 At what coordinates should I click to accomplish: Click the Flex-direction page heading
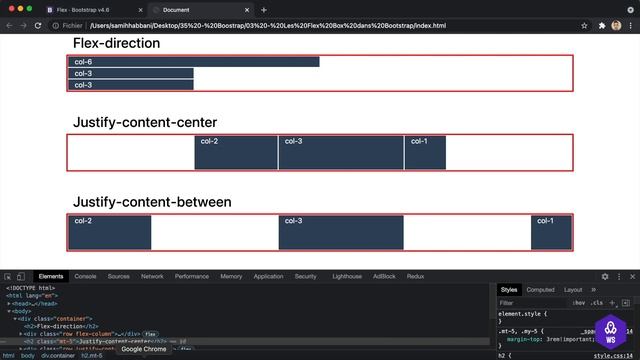tap(116, 43)
